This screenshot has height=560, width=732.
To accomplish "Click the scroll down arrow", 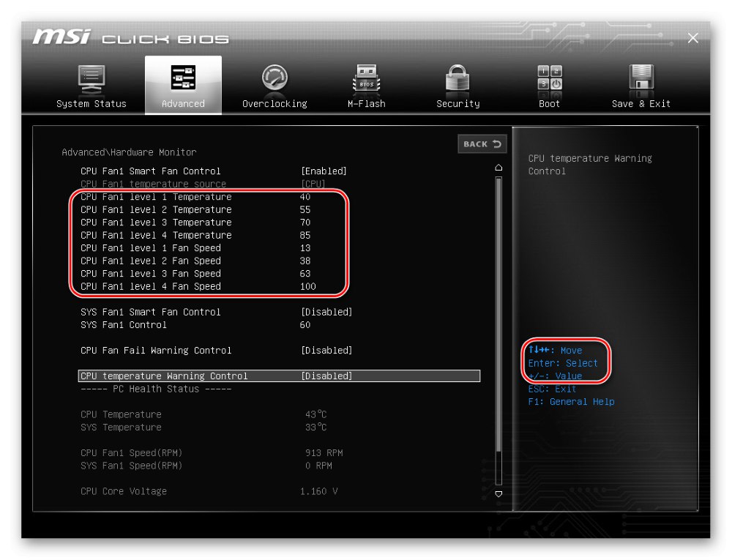I will pyautogui.click(x=498, y=493).
